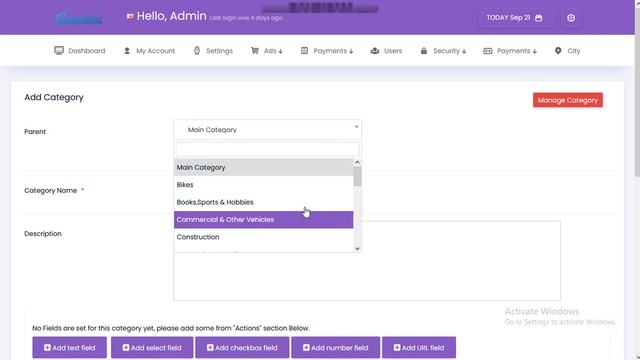This screenshot has width=640, height=360.
Task: Click the page vertical scrollbar thumb
Action: pyautogui.click(x=637, y=91)
